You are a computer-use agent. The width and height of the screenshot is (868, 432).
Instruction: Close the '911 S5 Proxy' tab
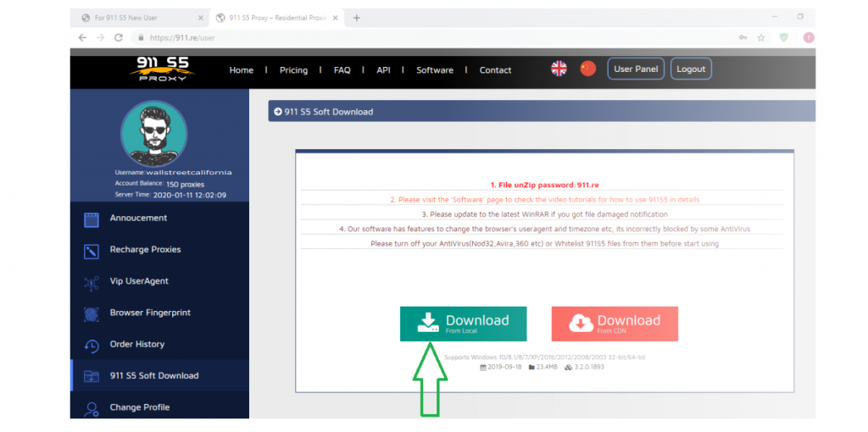coord(335,18)
